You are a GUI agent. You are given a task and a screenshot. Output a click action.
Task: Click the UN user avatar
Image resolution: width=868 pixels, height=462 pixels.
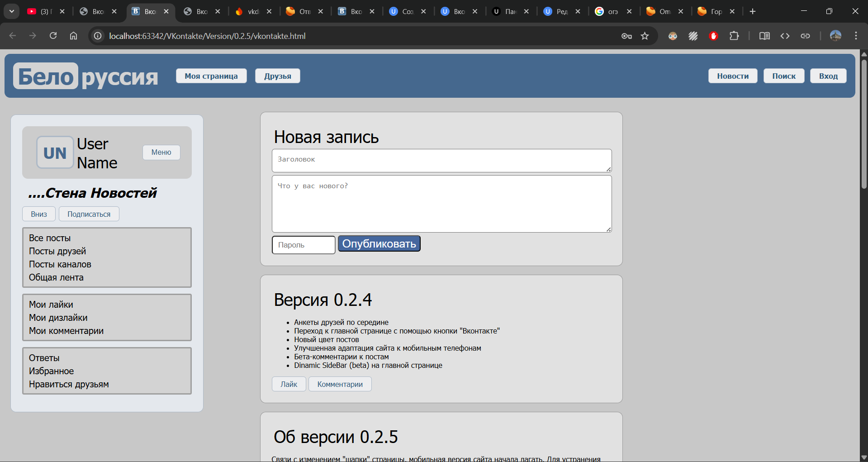(55, 152)
